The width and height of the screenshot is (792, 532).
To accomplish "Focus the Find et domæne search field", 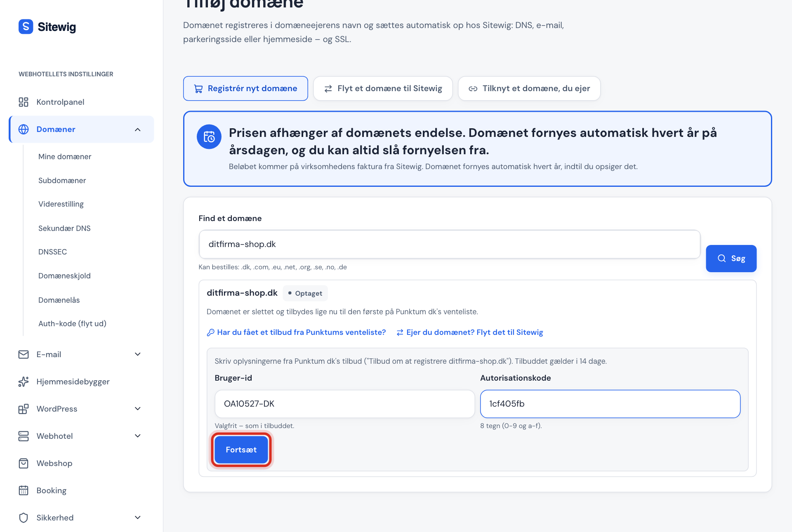I will point(450,245).
